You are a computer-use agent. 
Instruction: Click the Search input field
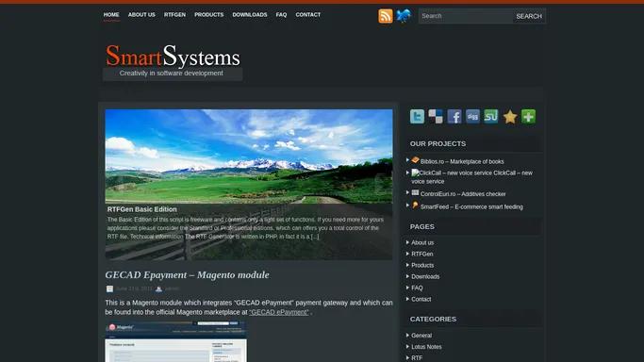pos(466,16)
